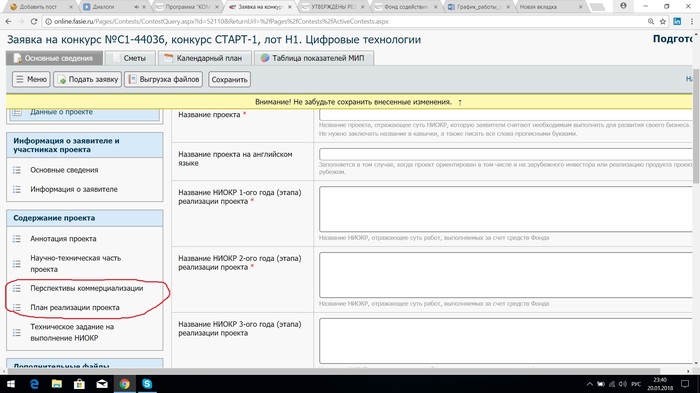
Task: Click the LinkedIn extension icon
Action: [x=677, y=21]
